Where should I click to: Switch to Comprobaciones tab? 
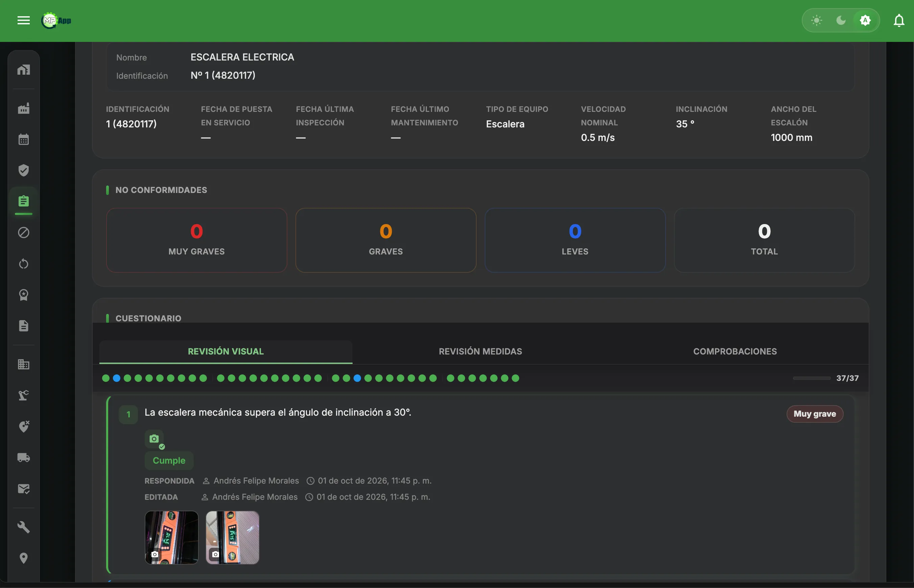click(735, 352)
